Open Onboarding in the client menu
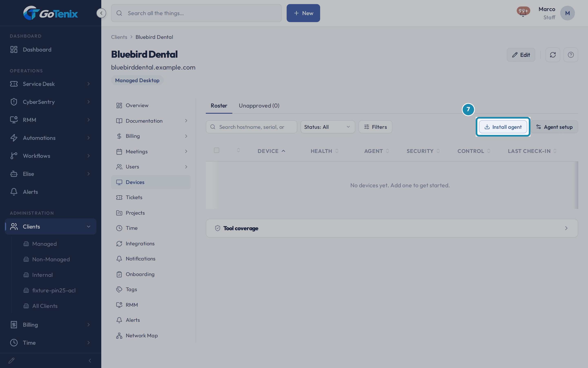588x368 pixels. tap(151, 274)
